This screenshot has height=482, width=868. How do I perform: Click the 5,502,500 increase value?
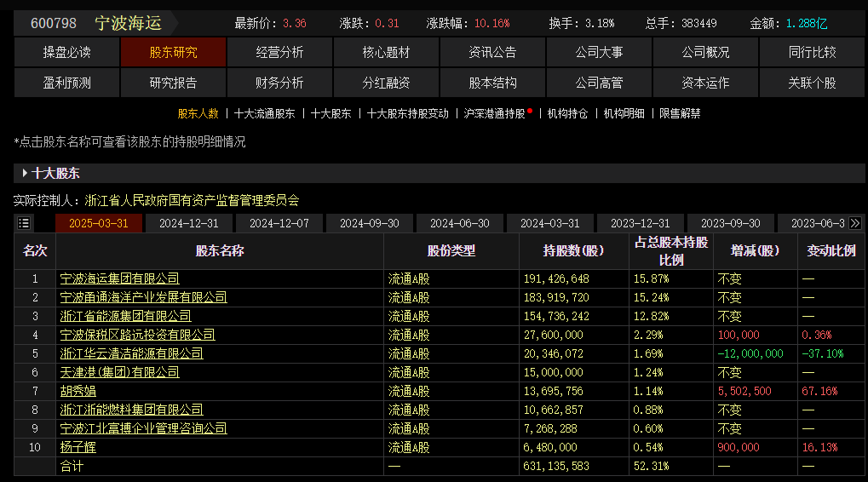pyautogui.click(x=744, y=391)
